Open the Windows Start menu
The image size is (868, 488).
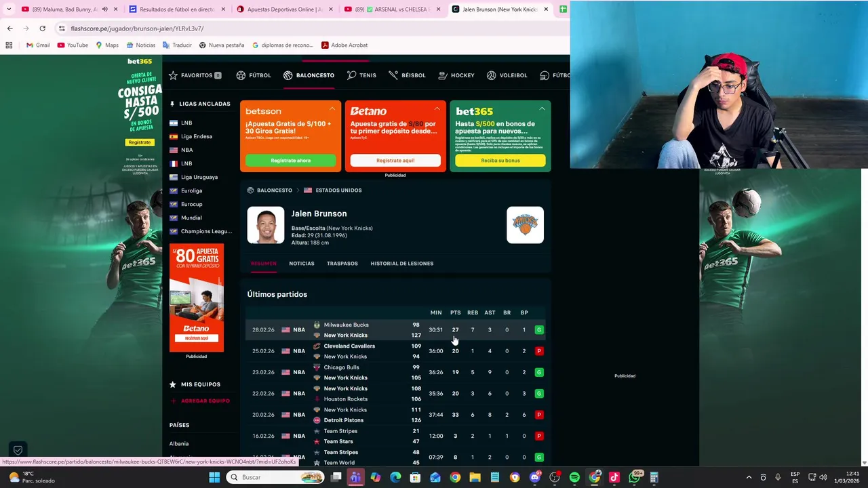point(214,477)
